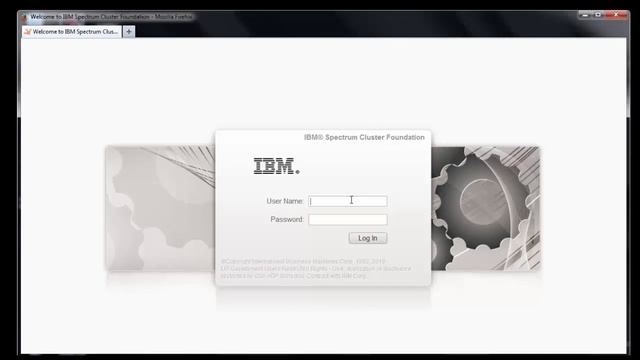Click the IBM logo in login panel

tap(277, 166)
